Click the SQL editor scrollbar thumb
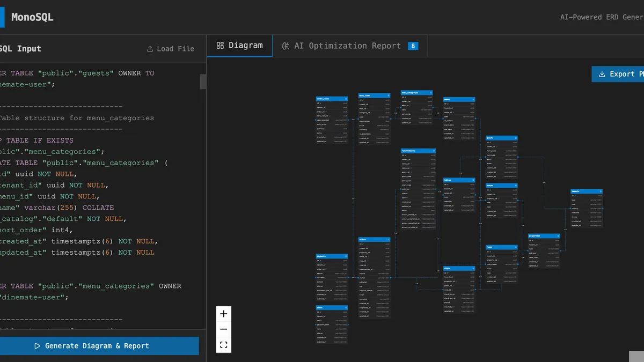Image resolution: width=644 pixels, height=362 pixels. coord(203,82)
